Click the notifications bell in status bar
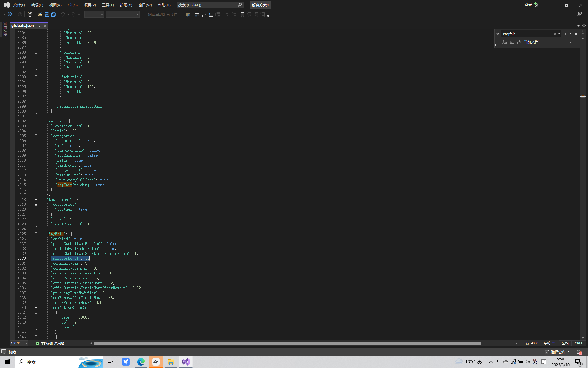Viewport: 588px width, 368px height. [x=579, y=352]
